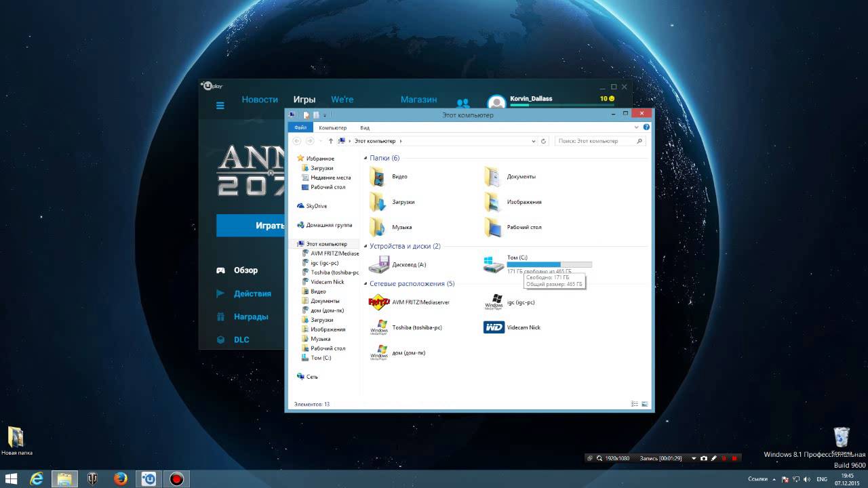Click the Uplay profile avatar
Screen dimensions: 868x488
point(496,102)
